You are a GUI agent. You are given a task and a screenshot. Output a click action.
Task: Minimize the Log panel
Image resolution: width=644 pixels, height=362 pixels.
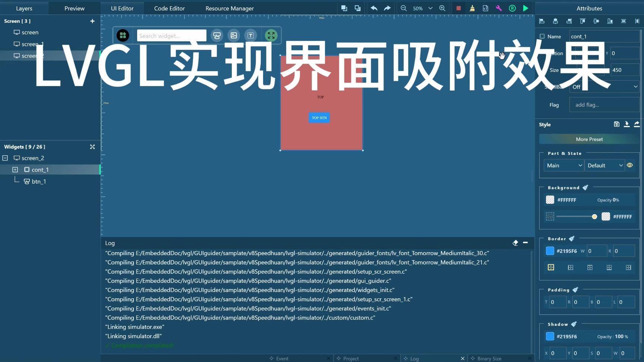click(525, 242)
